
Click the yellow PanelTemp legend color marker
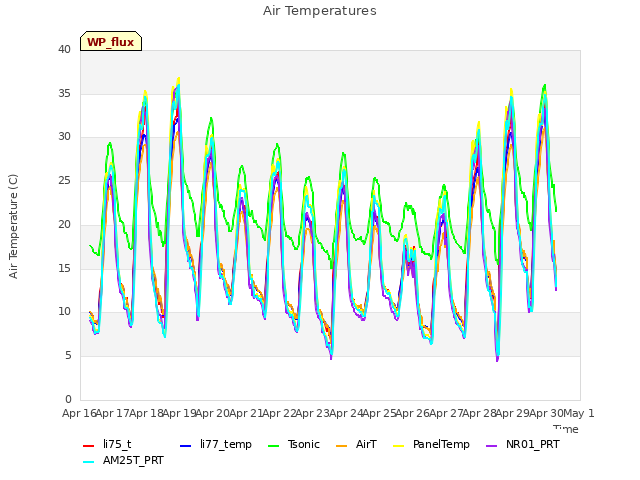click(x=398, y=446)
